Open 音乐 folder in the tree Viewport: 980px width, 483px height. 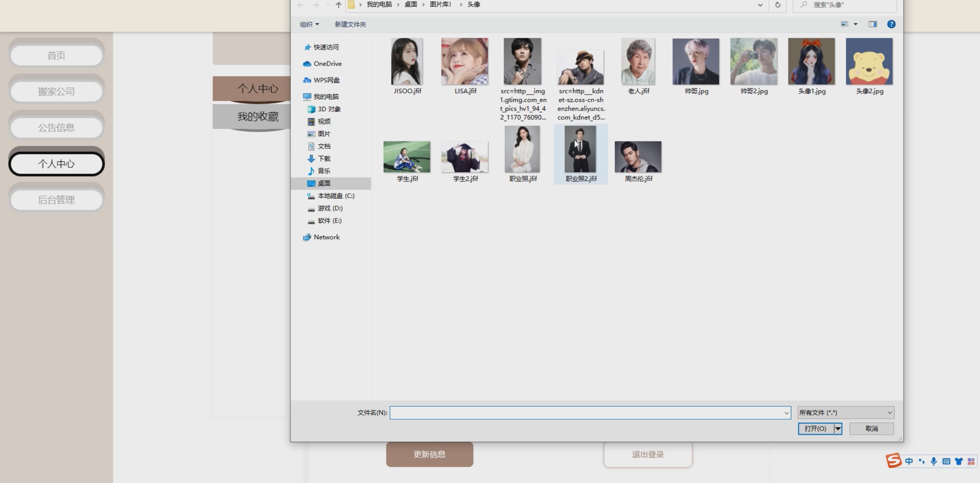[319, 171]
